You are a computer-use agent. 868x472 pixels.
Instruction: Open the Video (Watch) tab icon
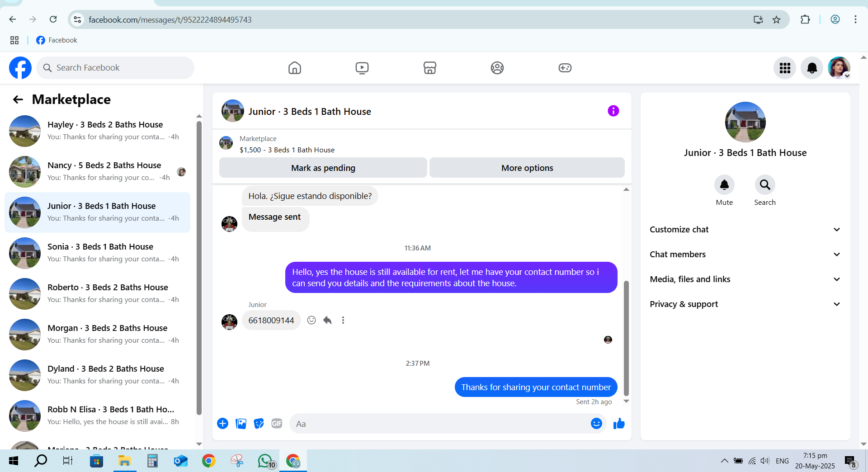coord(362,68)
